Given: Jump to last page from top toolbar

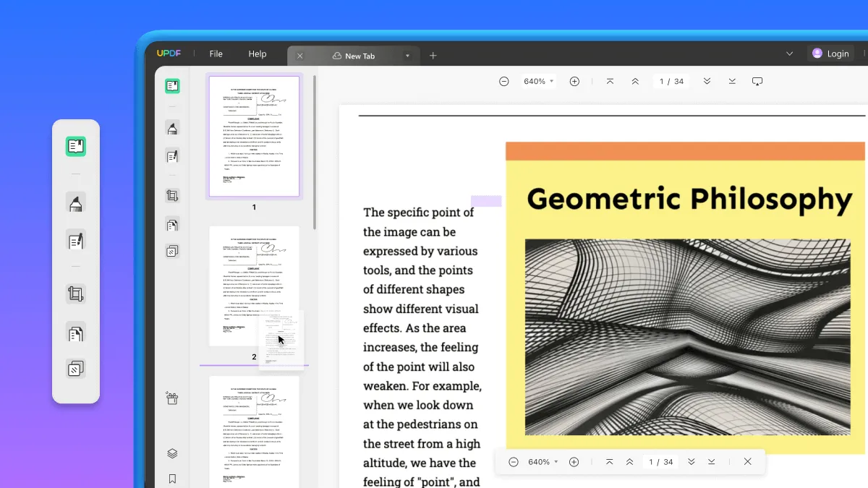Looking at the screenshot, I should [x=732, y=82].
